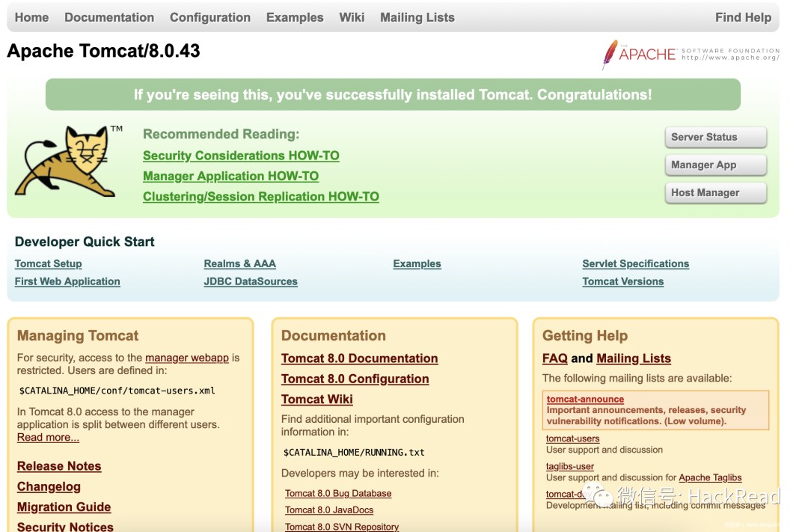Open the Host Manager button
This screenshot has width=808, height=532.
tap(716, 193)
